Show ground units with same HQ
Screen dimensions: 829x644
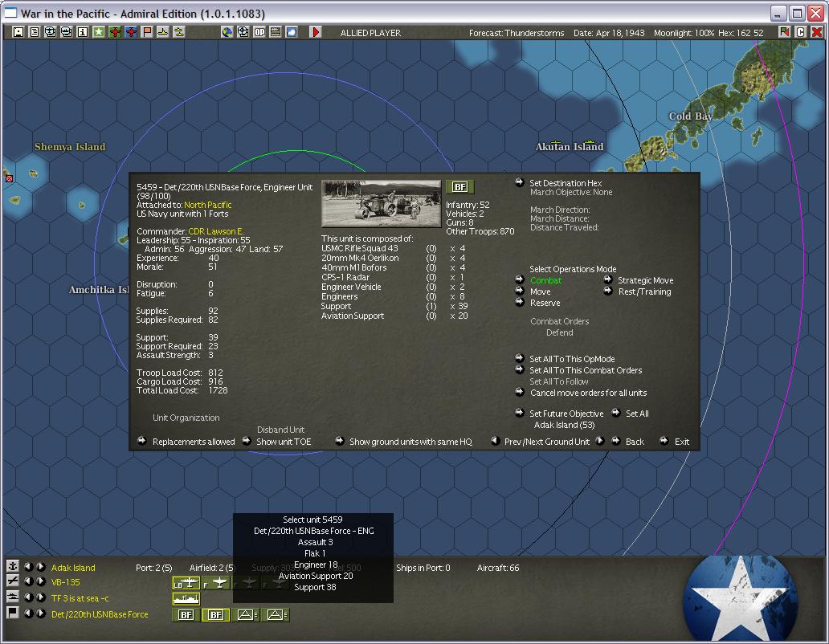(410, 442)
